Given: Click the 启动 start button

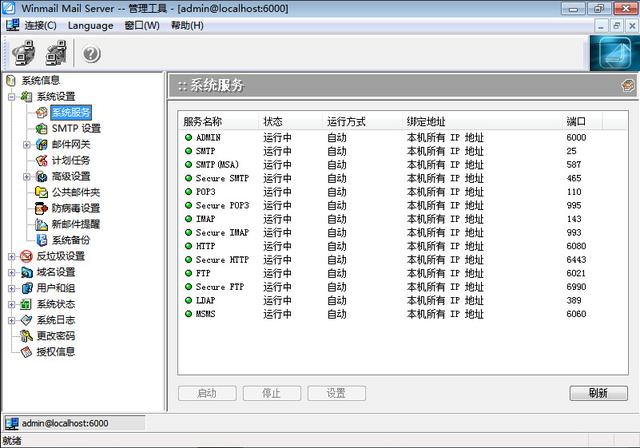Looking at the screenshot, I should 207,393.
